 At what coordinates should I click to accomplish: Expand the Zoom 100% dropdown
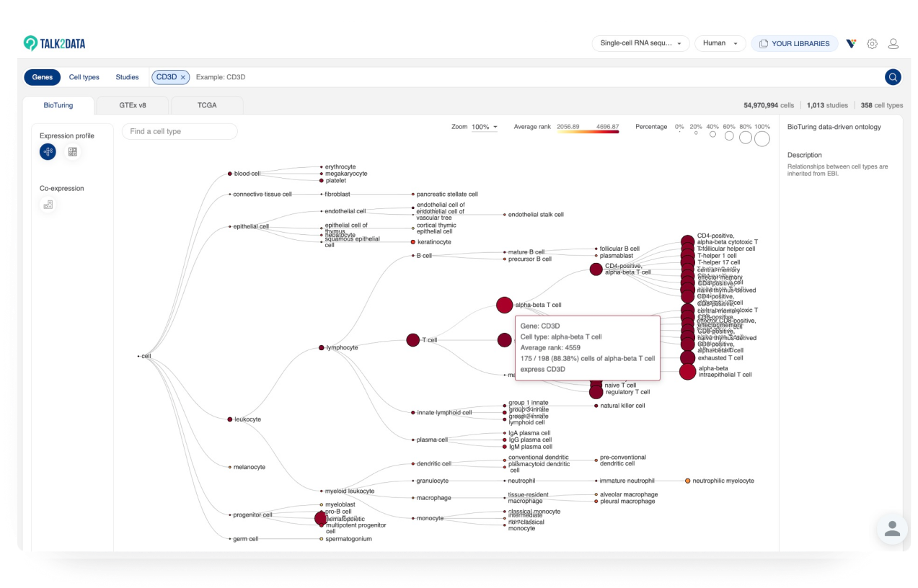click(485, 127)
